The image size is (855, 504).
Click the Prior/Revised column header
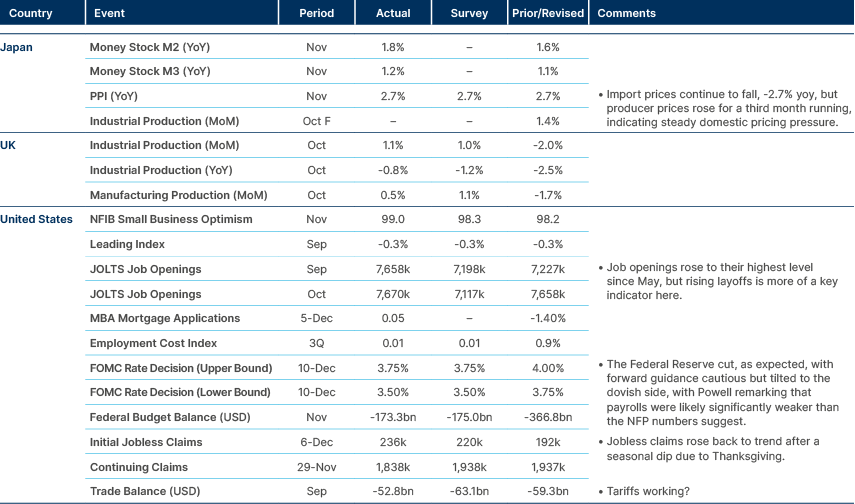[x=548, y=13]
